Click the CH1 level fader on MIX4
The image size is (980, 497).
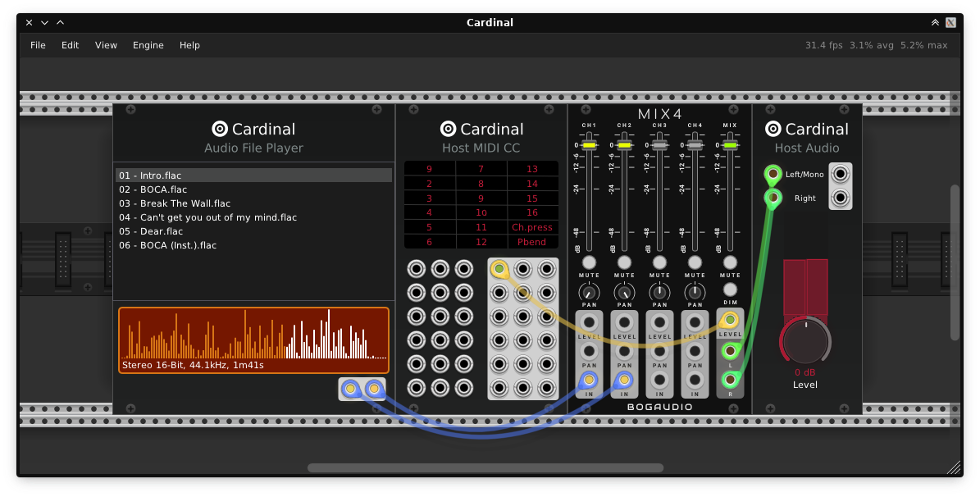pos(590,145)
